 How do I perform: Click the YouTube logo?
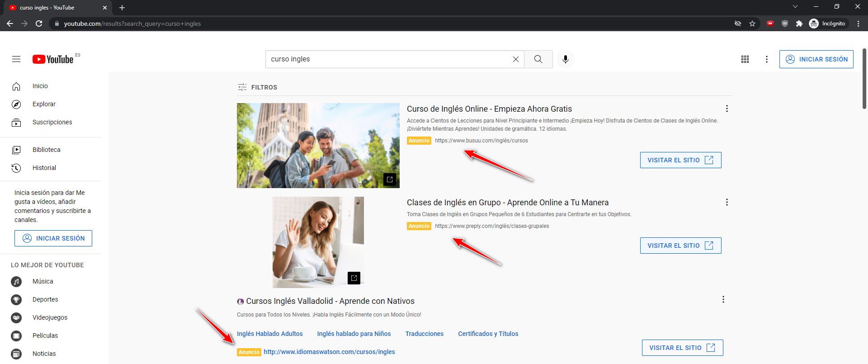click(53, 59)
